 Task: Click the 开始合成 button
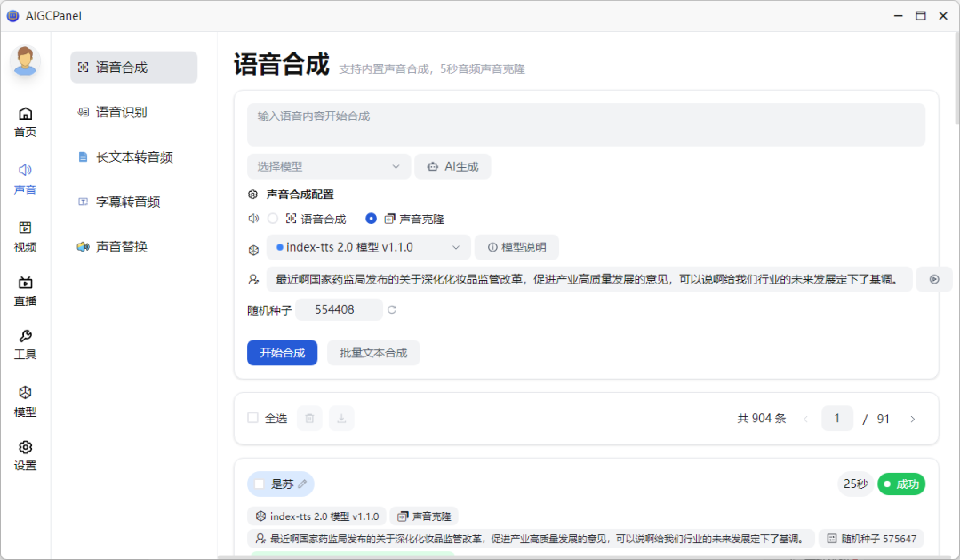(282, 353)
